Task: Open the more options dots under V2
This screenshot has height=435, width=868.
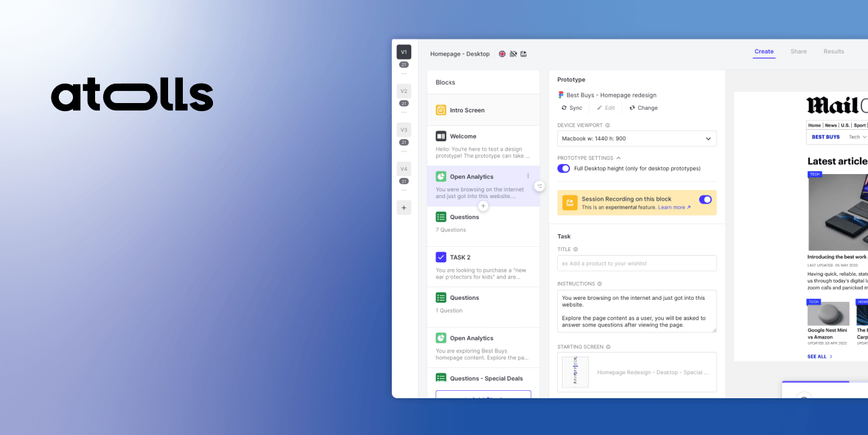Action: coord(404,112)
